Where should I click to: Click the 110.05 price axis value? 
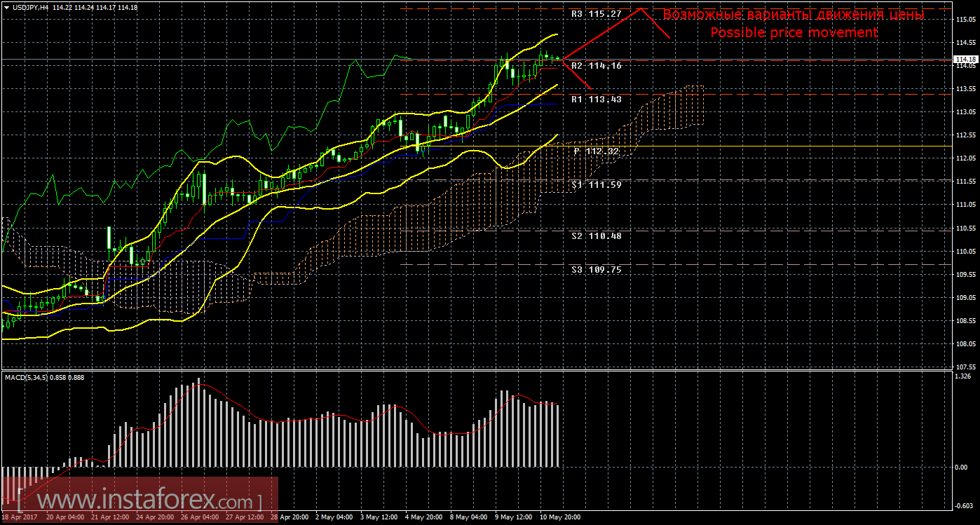click(x=965, y=251)
